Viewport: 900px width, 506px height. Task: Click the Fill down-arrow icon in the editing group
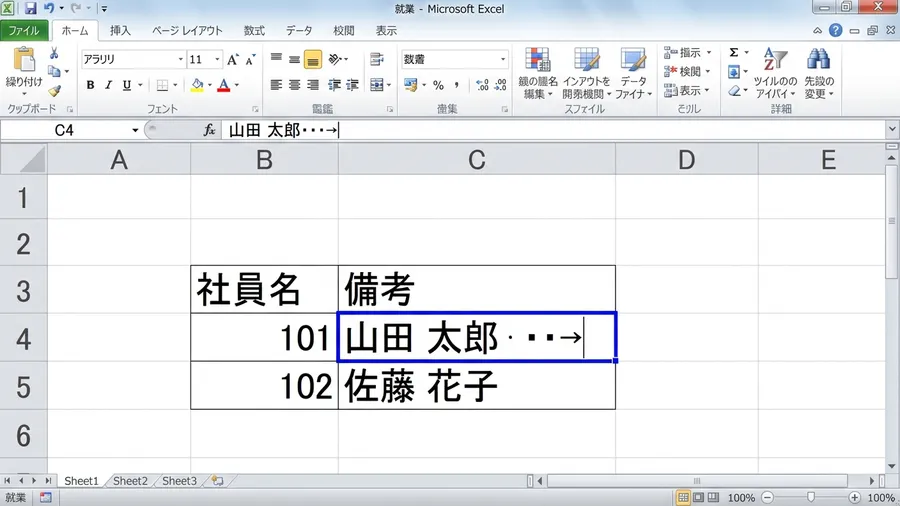(734, 72)
